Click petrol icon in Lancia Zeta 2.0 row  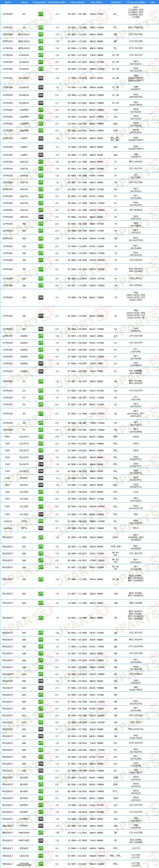coord(40,521)
